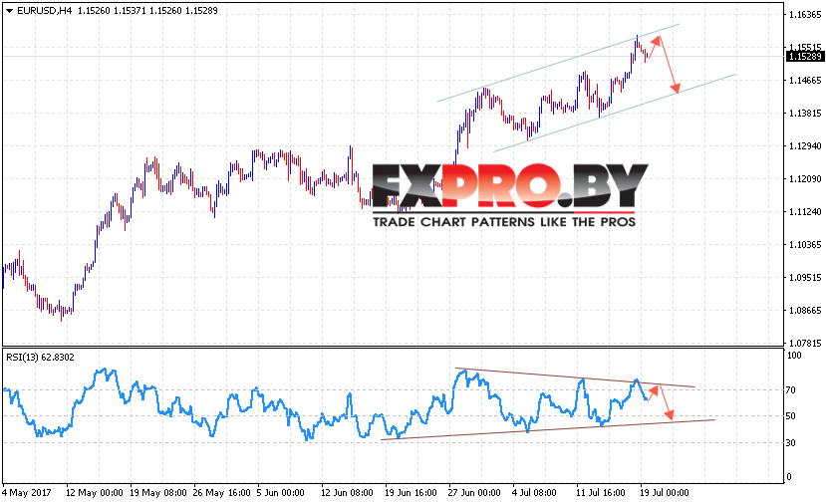Select the lower channel trendline on price chart
Image resolution: width=826 pixels, height=504 pixels.
pyautogui.click(x=614, y=113)
